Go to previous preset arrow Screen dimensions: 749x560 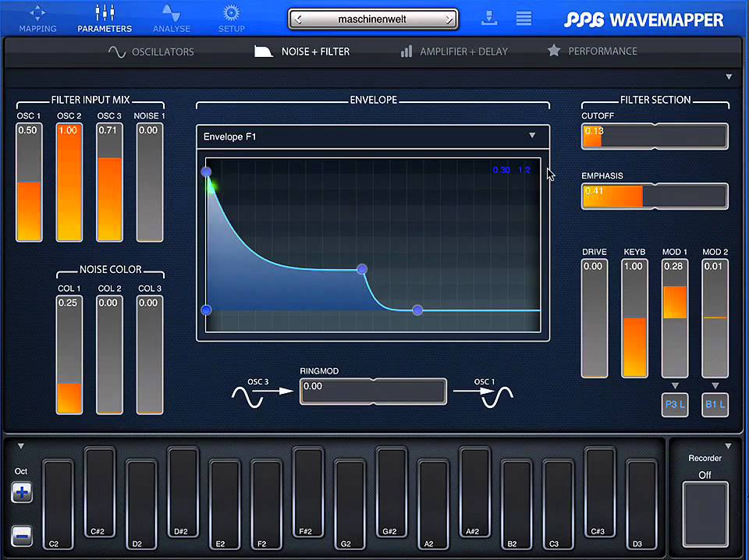pyautogui.click(x=299, y=19)
